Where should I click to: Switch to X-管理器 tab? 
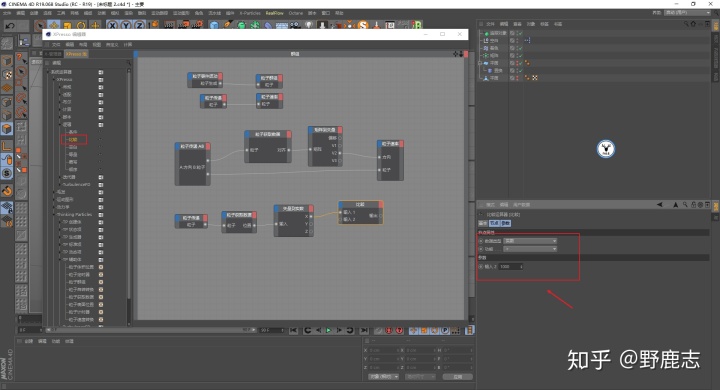pyautogui.click(x=53, y=54)
